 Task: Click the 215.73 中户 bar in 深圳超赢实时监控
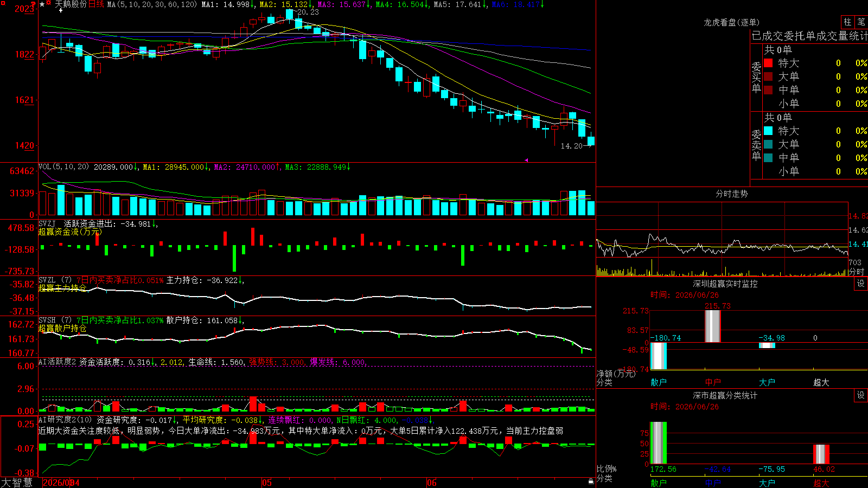713,326
